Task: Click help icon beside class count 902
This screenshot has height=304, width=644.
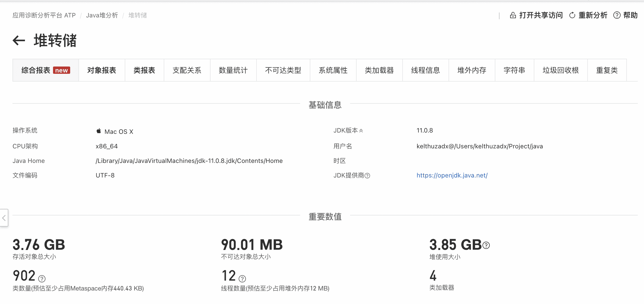Action: [42, 279]
